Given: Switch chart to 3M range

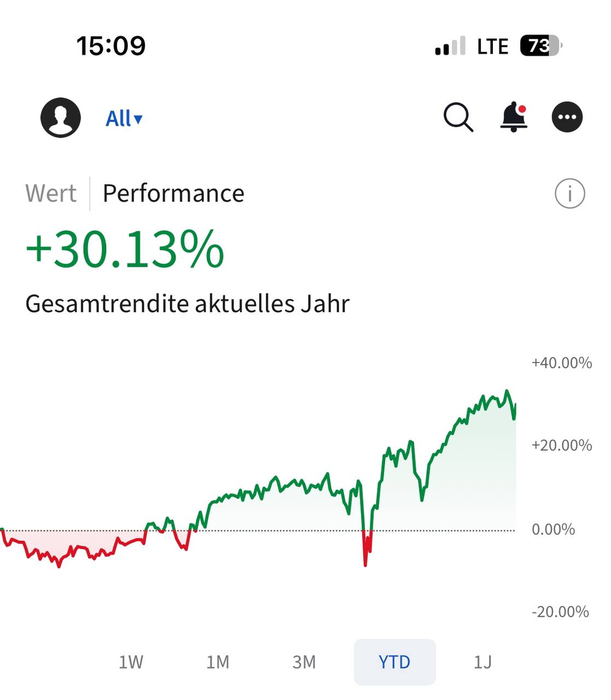Looking at the screenshot, I should pos(304,662).
